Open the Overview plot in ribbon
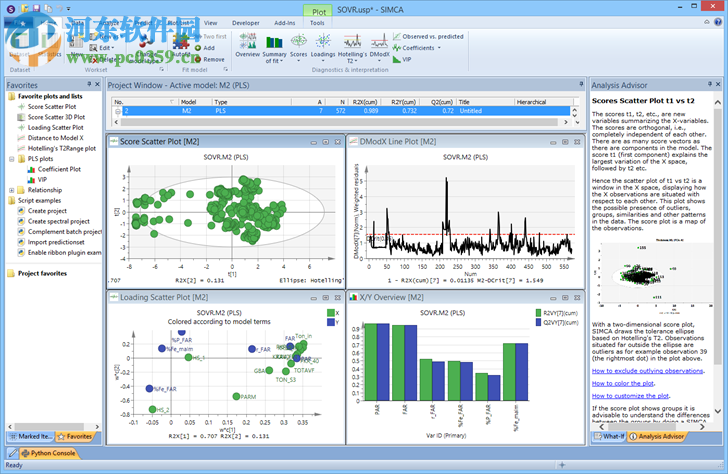The height and width of the screenshot is (474, 728). (x=247, y=46)
